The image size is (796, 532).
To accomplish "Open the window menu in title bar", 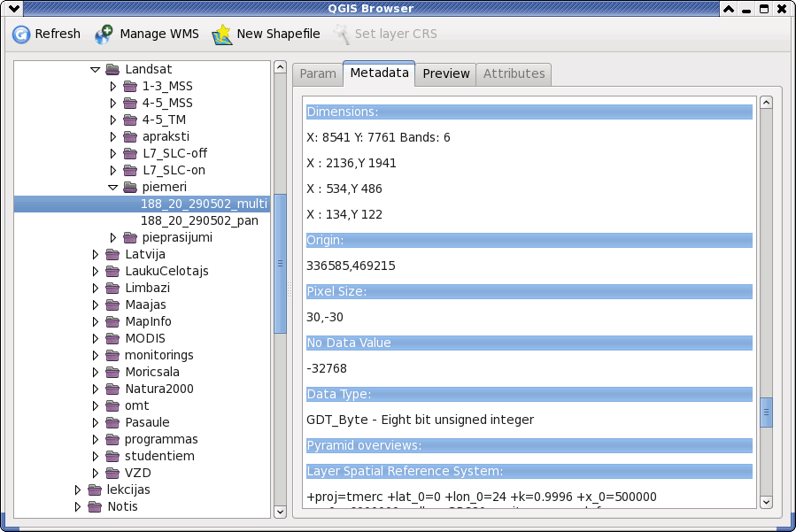I will pyautogui.click(x=14, y=8).
